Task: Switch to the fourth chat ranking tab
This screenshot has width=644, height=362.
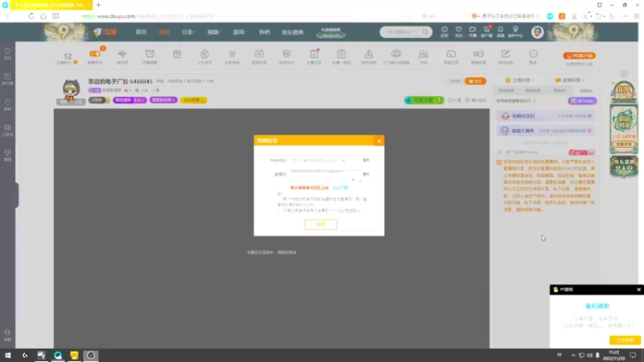Action: click(586, 90)
